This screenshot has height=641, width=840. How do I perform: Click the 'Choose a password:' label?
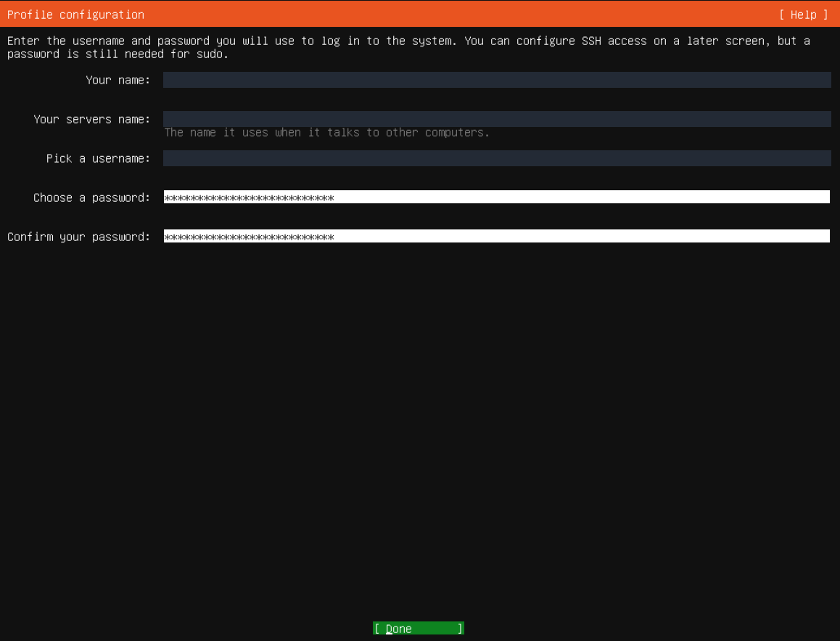coord(91,197)
